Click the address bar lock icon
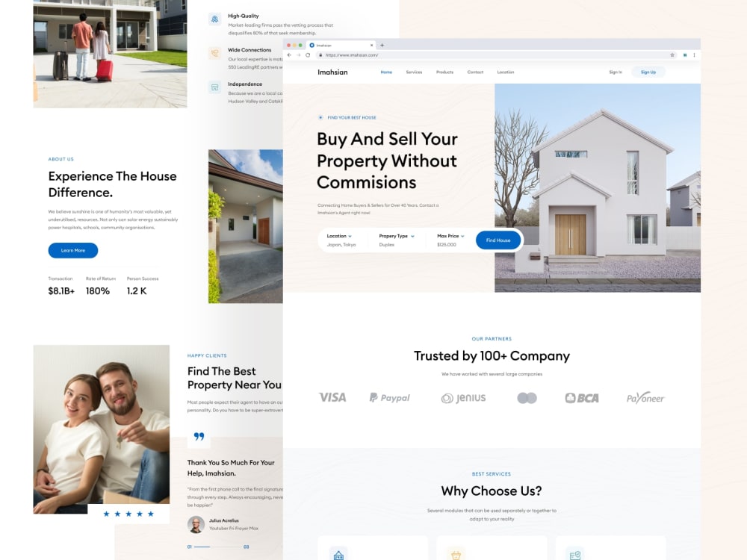Image resolution: width=747 pixels, height=560 pixels. point(320,55)
